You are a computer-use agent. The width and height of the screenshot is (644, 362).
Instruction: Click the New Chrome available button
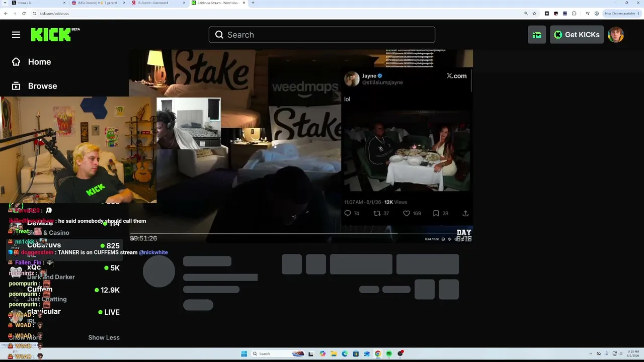[622, 14]
